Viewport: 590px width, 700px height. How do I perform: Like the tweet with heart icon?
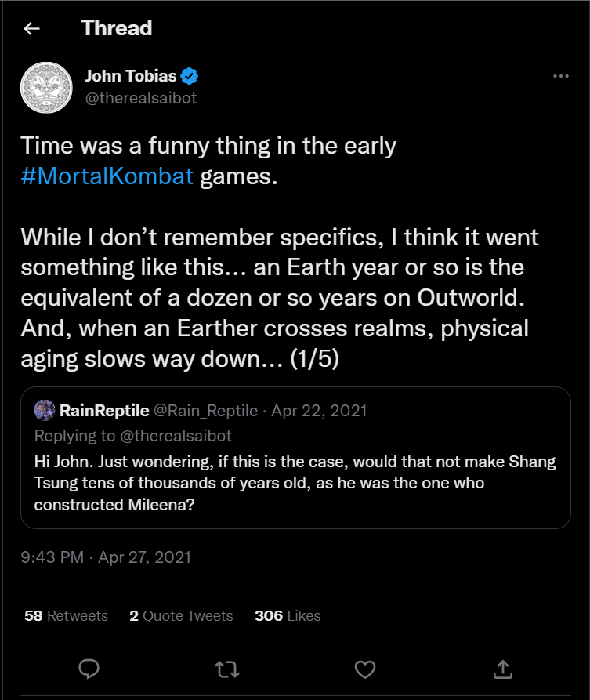click(x=364, y=669)
